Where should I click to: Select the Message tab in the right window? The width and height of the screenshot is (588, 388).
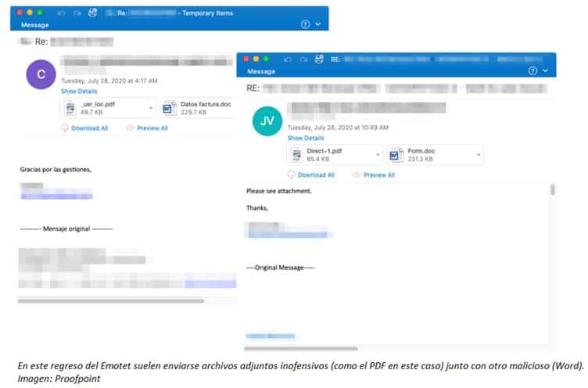261,70
